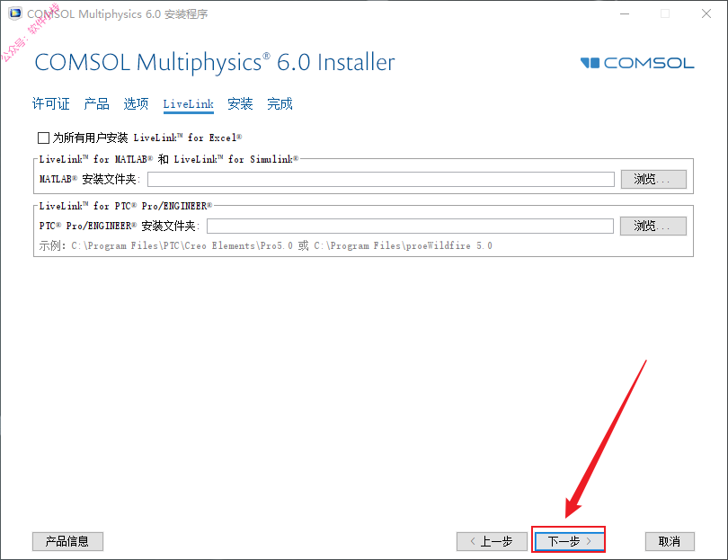Cancel the installation with 取消
This screenshot has height=560, width=728.
pos(670,541)
